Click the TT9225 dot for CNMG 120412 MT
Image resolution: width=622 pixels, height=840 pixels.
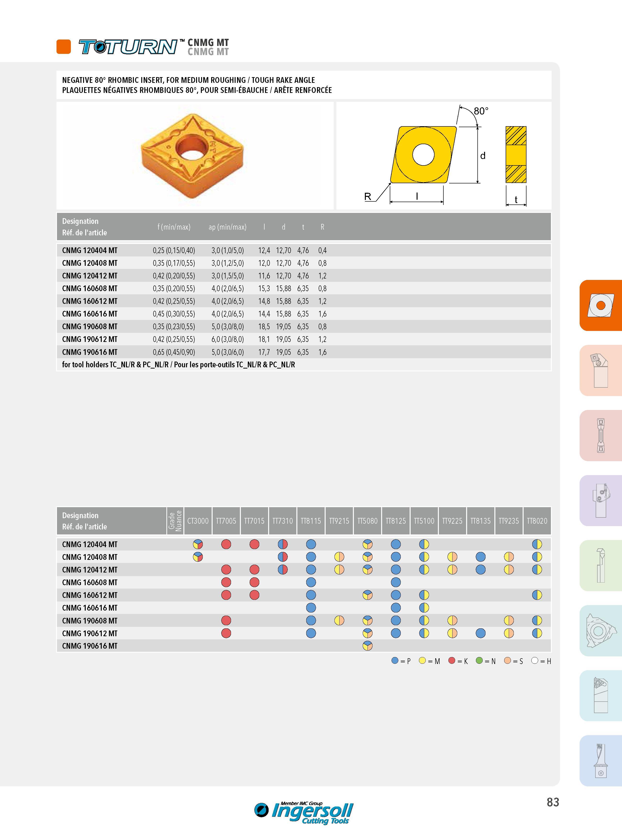pos(452,570)
